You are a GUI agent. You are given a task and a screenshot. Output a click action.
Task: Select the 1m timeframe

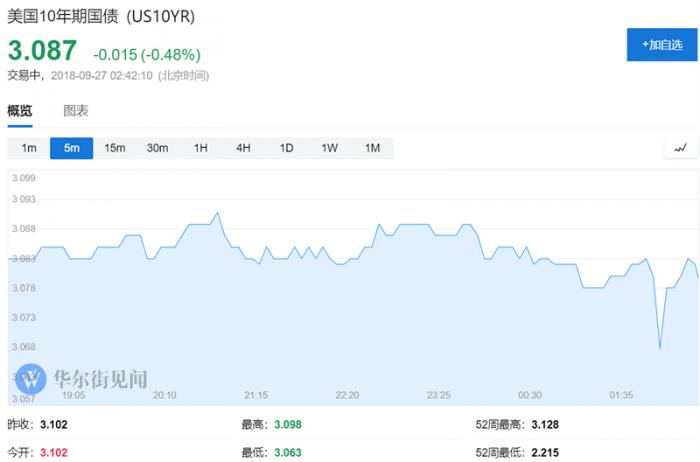29,148
